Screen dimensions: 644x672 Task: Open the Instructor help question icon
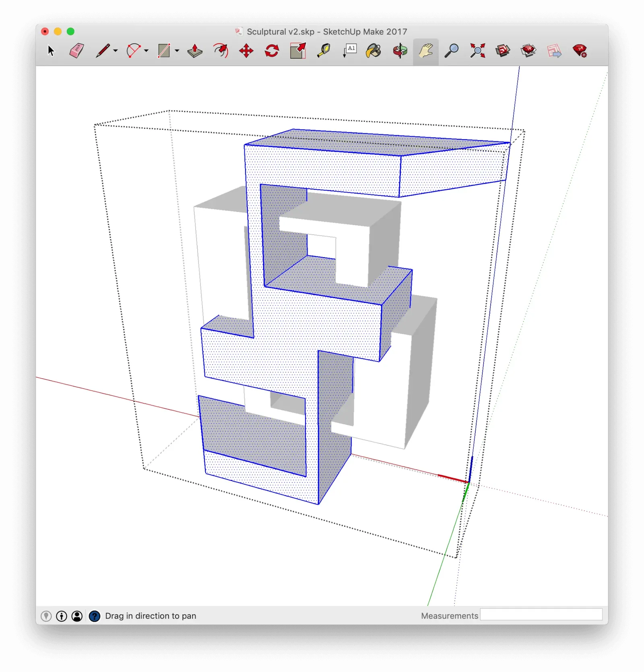point(95,616)
